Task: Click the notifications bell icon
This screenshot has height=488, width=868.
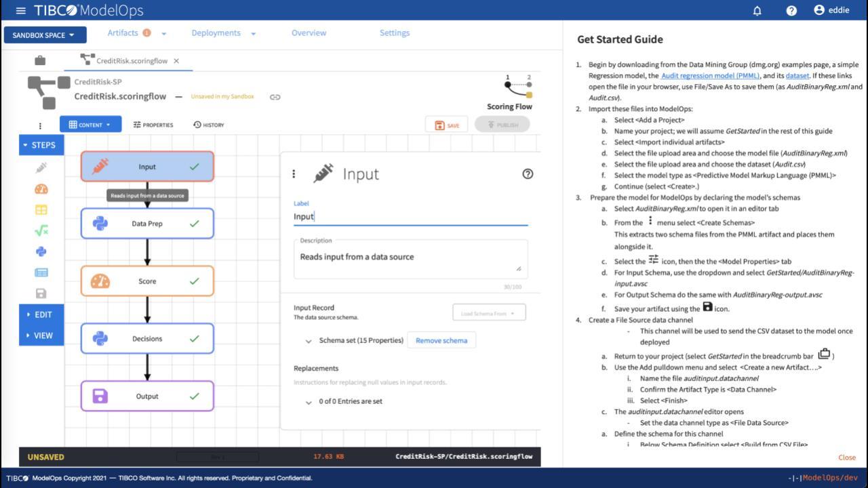Action: pyautogui.click(x=757, y=11)
